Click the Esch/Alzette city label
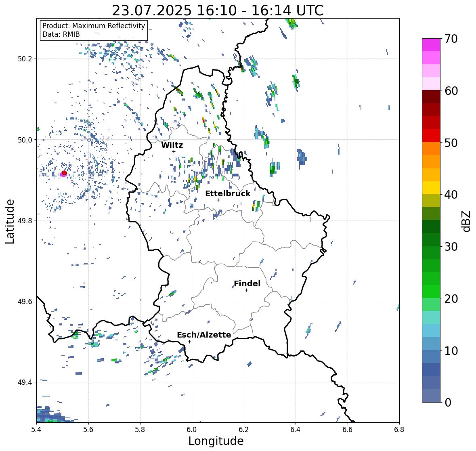The image size is (476, 451). click(204, 335)
